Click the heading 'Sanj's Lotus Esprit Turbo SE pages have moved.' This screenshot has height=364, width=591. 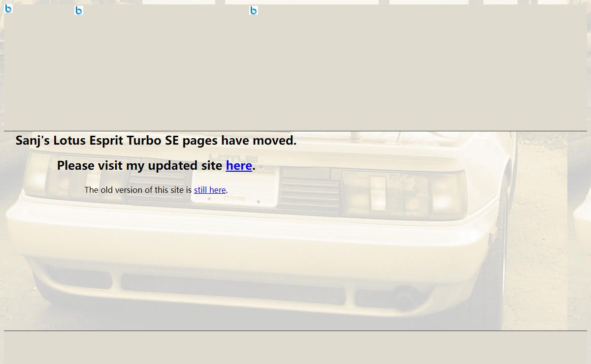(x=156, y=140)
